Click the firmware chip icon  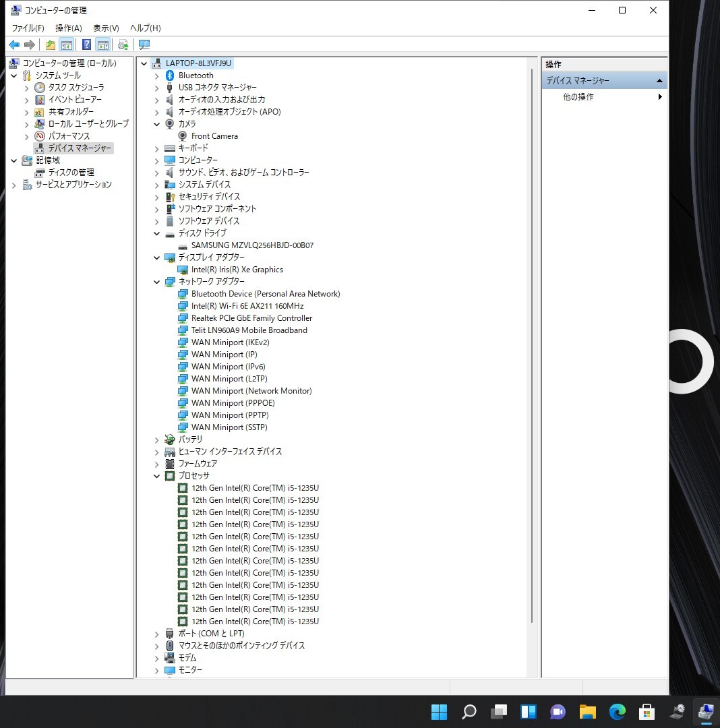170,464
